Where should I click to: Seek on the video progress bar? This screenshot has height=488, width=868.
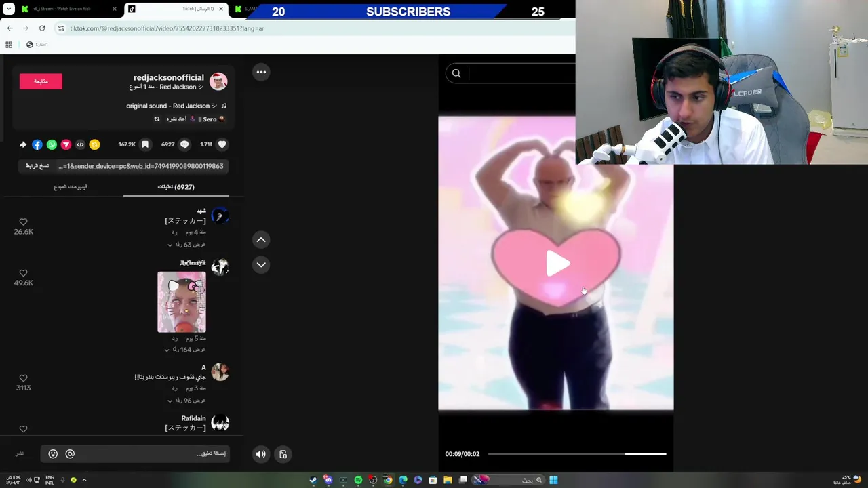[x=577, y=454]
